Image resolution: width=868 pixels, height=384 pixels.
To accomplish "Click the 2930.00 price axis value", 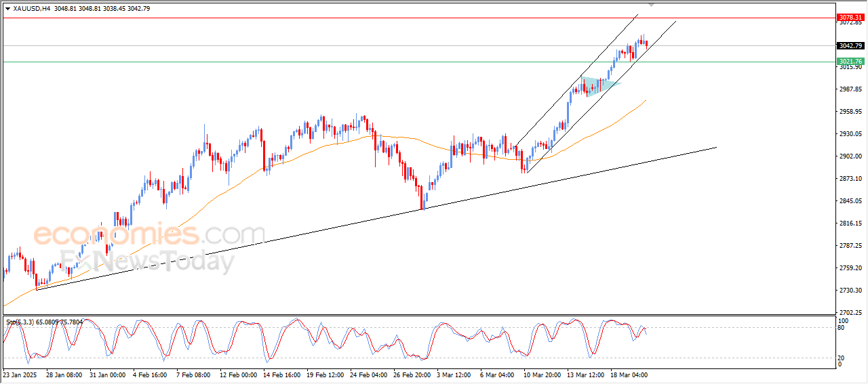I will click(x=850, y=134).
